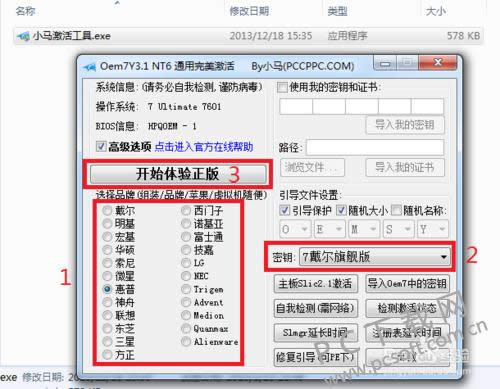This screenshot has height=389, width=500.
Task: Click the 修复引导(可PE下) button
Action: click(316, 357)
